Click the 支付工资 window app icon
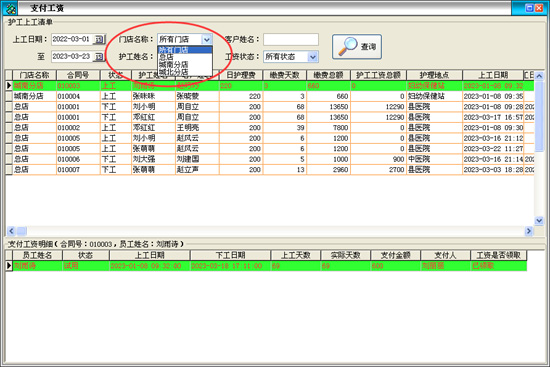This screenshot has width=550, height=367. (11, 8)
